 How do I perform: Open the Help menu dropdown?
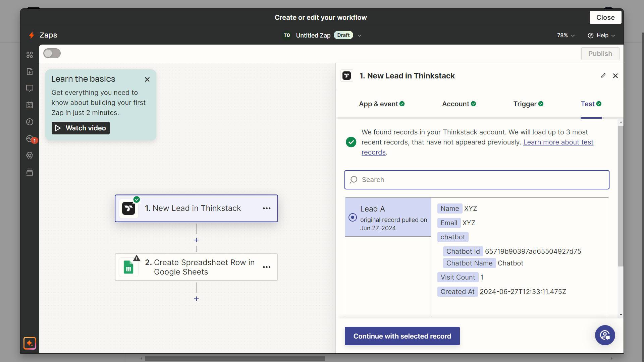coord(601,35)
